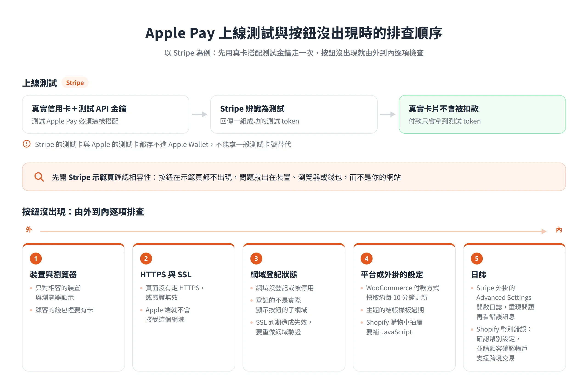Click the 平台或外掛的設定 card title
588x377 pixels.
tap(392, 274)
